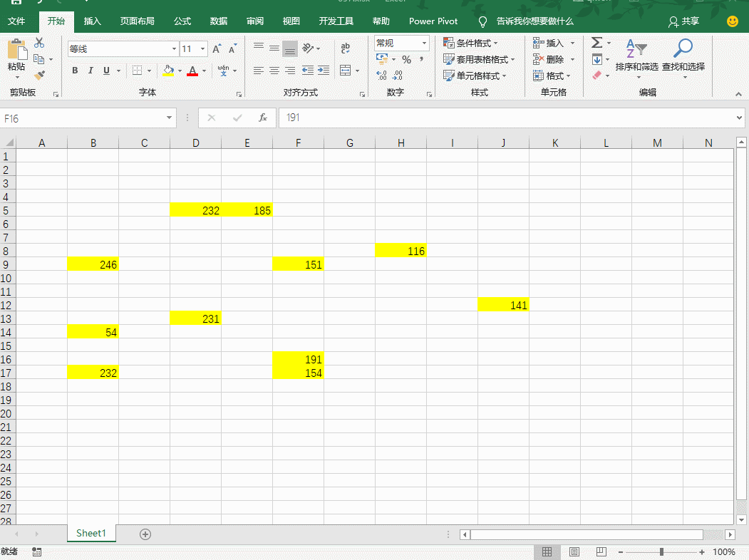Expand font color dropdown arrow
This screenshot has width=749, height=560.
[x=204, y=71]
